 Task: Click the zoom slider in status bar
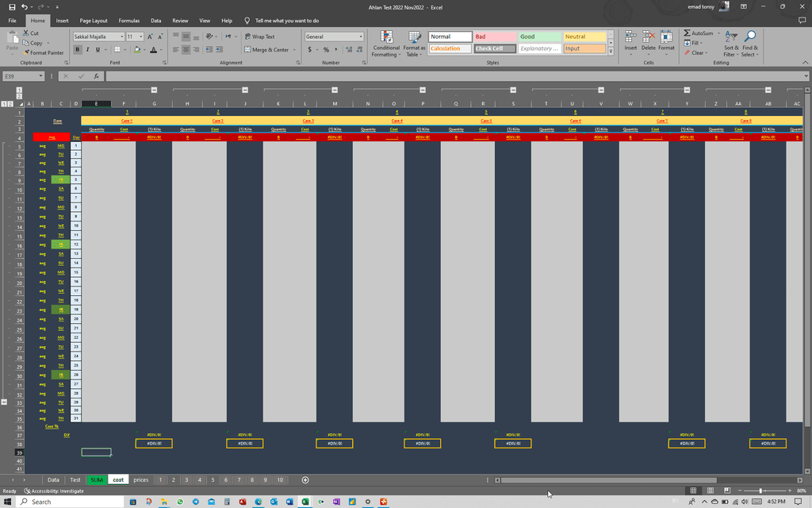(760, 491)
